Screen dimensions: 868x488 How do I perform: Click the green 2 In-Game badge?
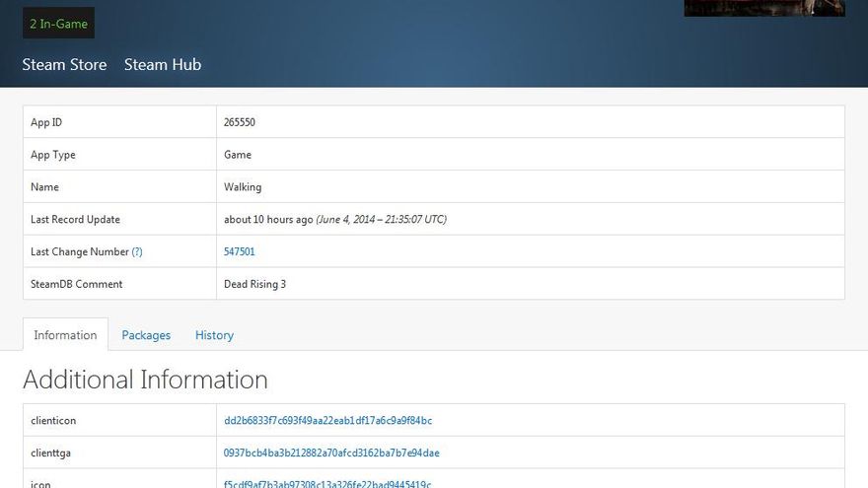[58, 24]
